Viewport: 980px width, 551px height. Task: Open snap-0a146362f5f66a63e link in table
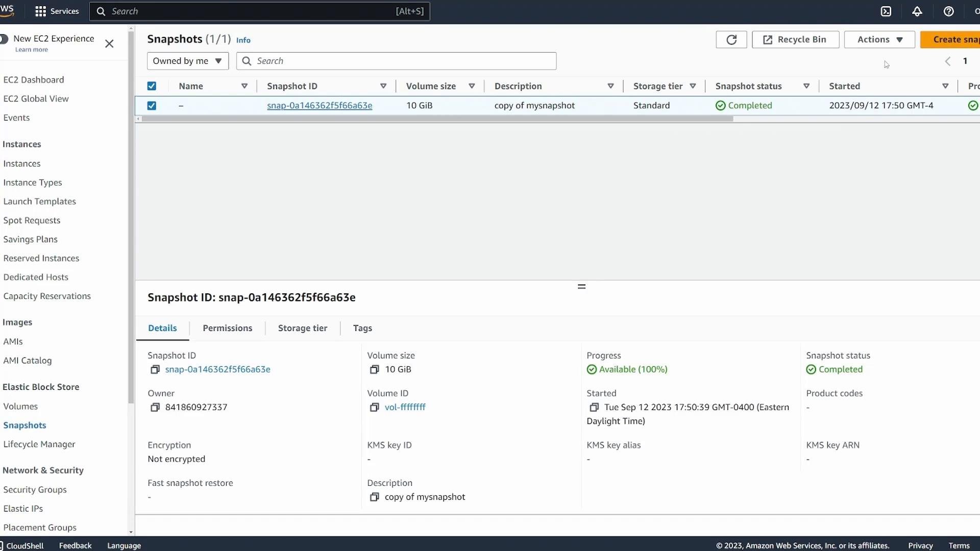coord(320,106)
